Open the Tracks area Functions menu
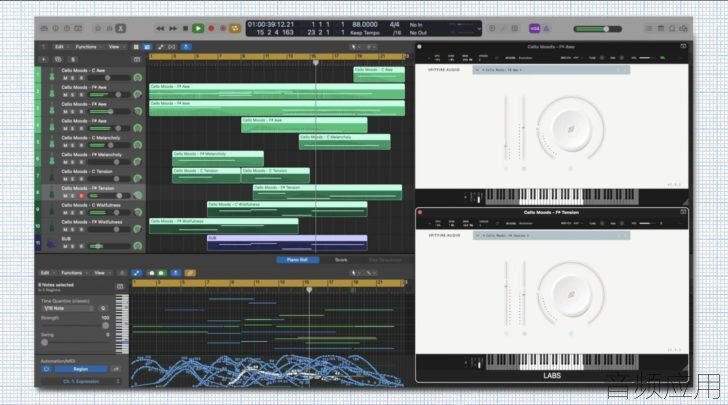Image resolution: width=728 pixels, height=405 pixels. (x=87, y=47)
